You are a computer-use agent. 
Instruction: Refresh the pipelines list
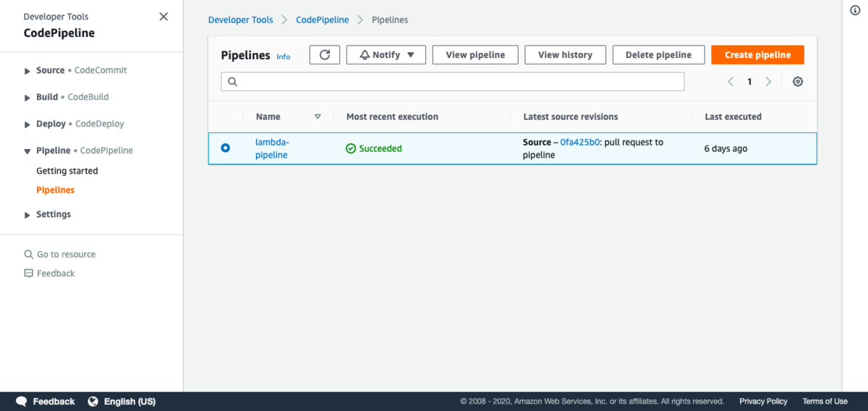tap(325, 55)
